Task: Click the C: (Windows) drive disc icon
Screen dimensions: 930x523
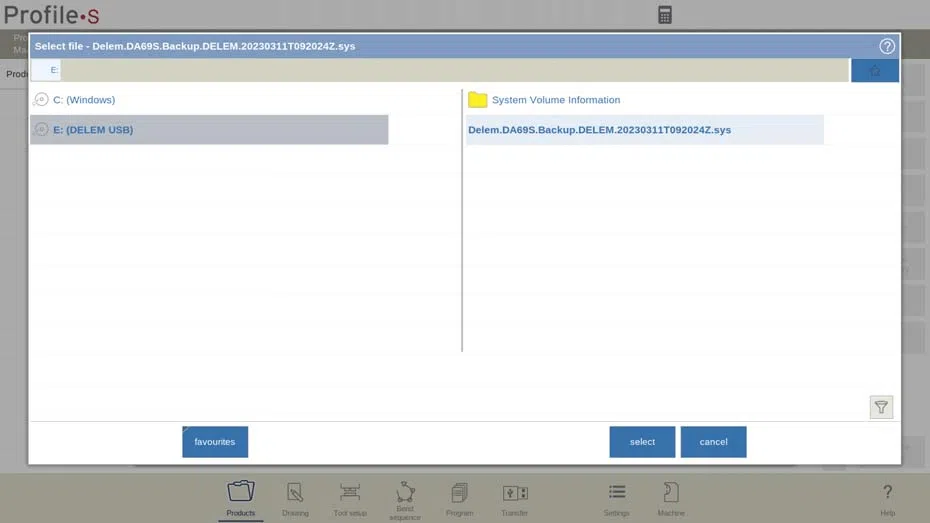Action: pyautogui.click(x=41, y=100)
